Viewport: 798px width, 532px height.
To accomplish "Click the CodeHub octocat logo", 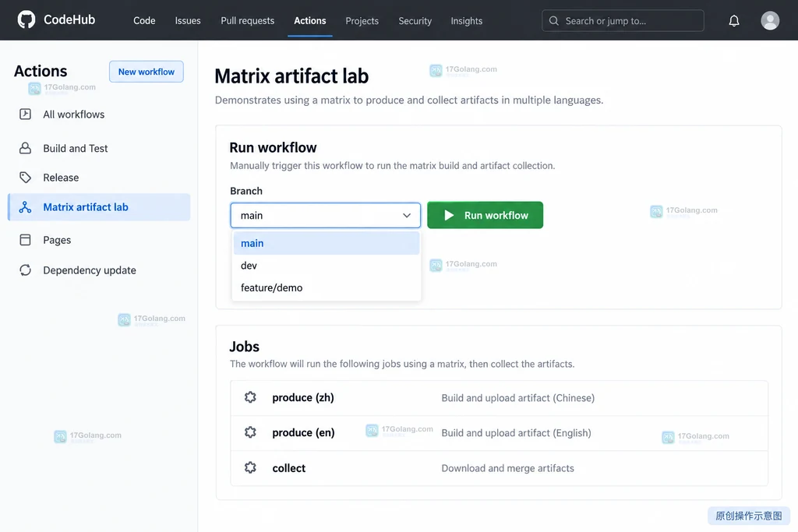I will [26, 19].
